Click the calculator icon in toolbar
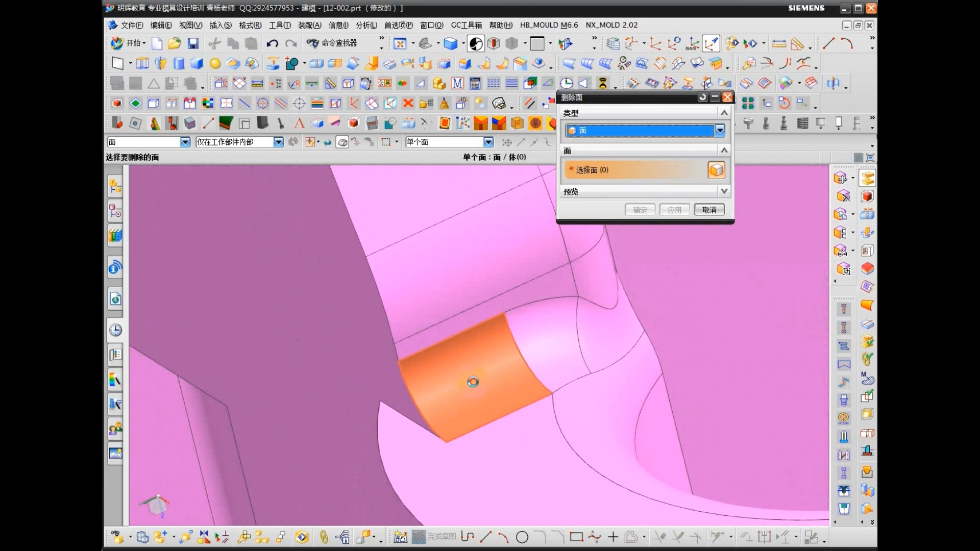 click(x=475, y=83)
